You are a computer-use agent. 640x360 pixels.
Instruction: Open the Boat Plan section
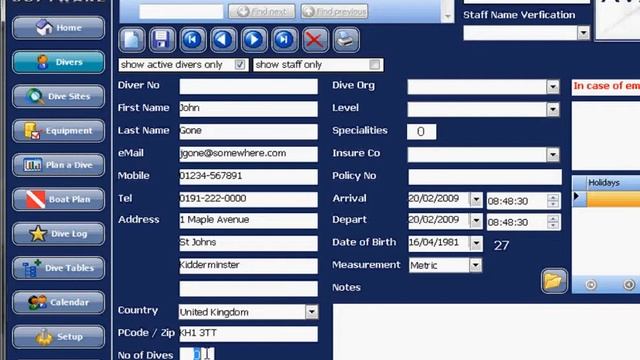pyautogui.click(x=58, y=199)
